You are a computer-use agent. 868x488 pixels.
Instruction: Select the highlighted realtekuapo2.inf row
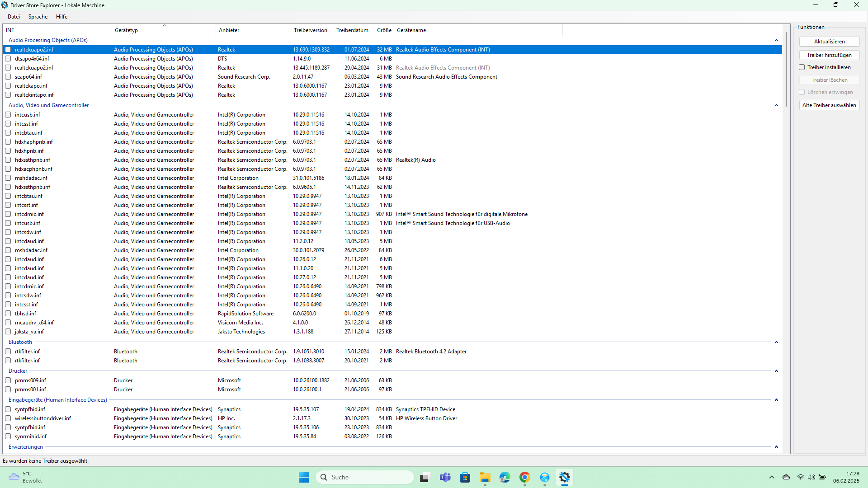tap(393, 50)
